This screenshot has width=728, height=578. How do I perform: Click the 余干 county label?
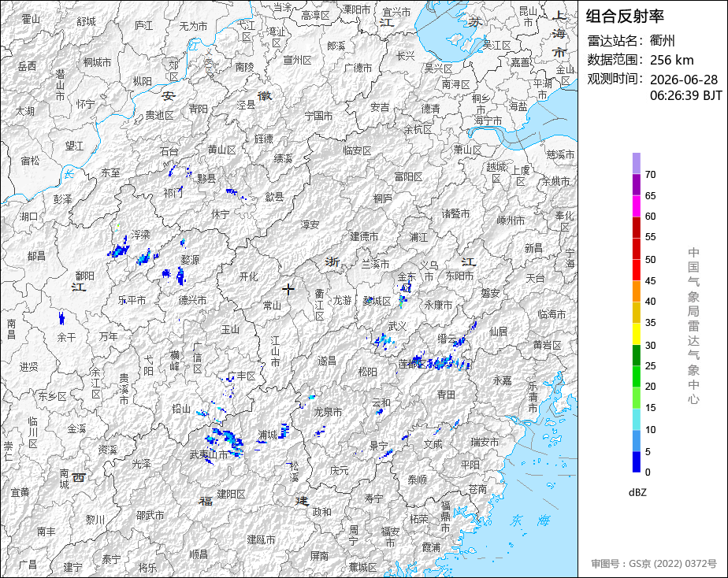(x=66, y=337)
